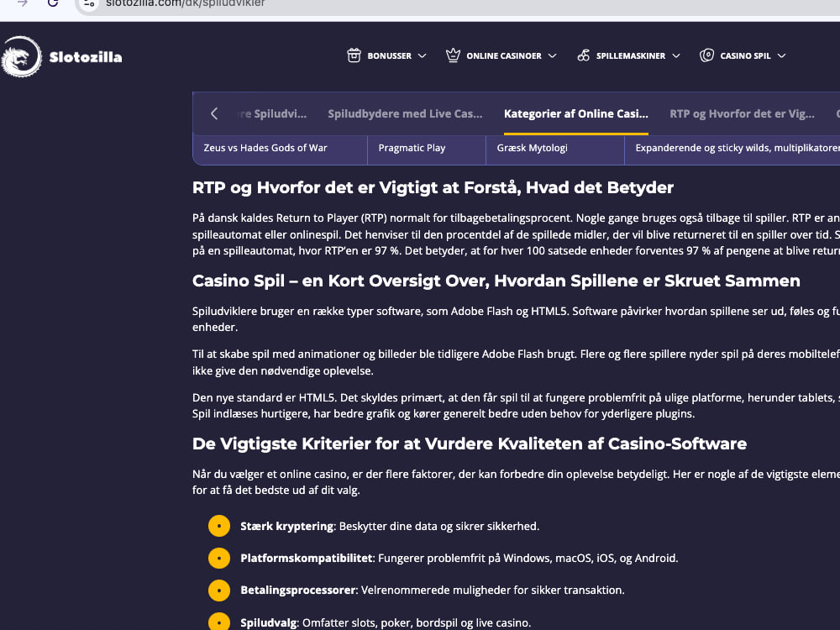Click the Slotozilla brand name text
840x630 pixels.
click(x=86, y=57)
